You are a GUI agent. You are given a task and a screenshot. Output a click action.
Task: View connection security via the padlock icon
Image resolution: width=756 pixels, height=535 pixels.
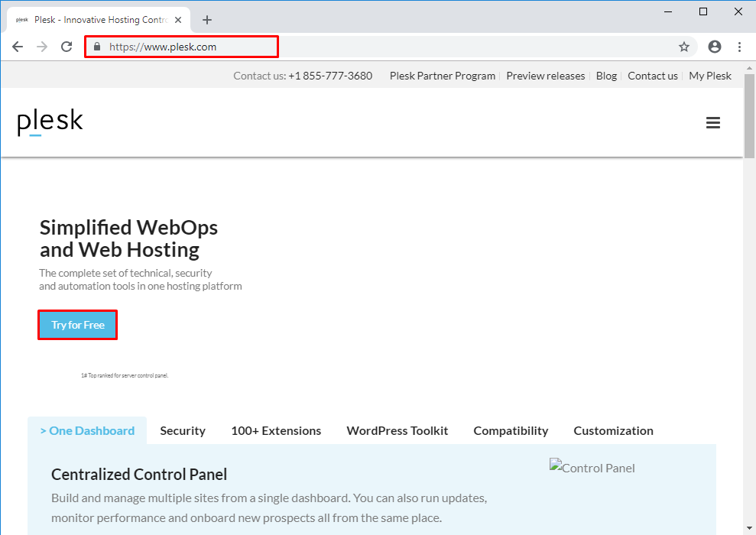click(x=96, y=47)
